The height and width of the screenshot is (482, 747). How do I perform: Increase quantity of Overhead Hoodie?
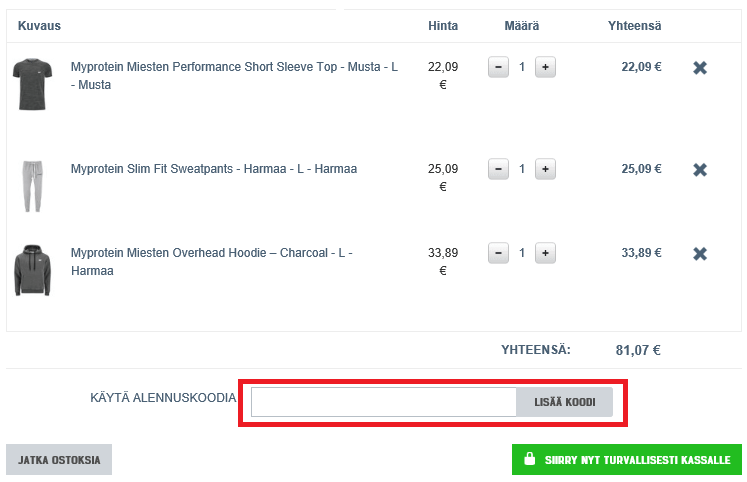coord(545,253)
